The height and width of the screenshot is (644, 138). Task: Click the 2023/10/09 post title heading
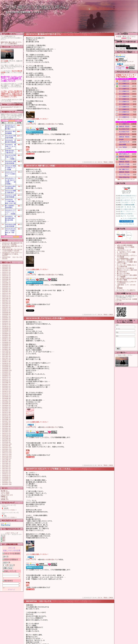tap(45, 318)
